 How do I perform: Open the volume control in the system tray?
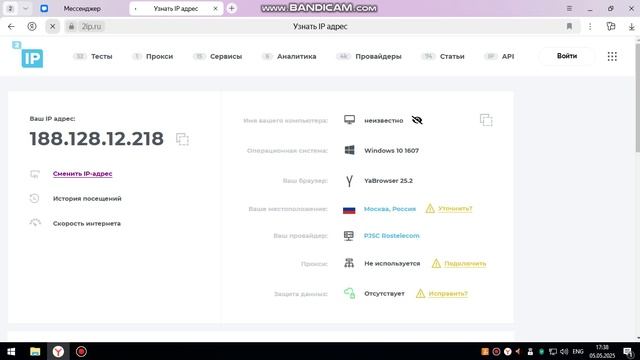pos(564,351)
